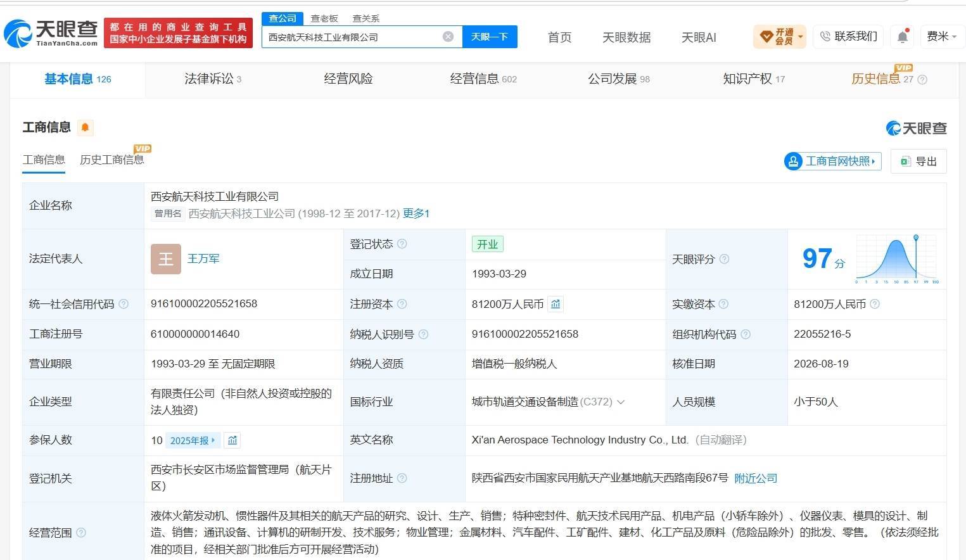The image size is (966, 560).
Task: Open the 知识产权 tab
Action: [754, 79]
